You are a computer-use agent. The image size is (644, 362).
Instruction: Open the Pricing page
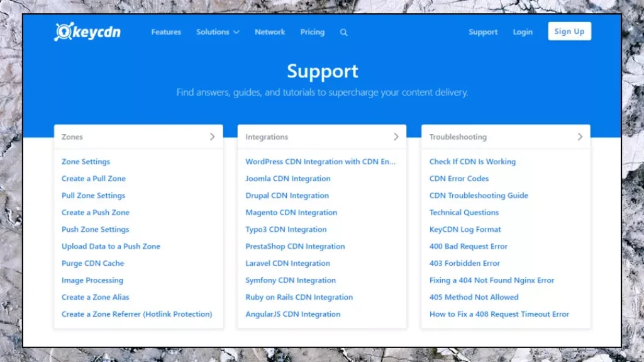pos(312,32)
